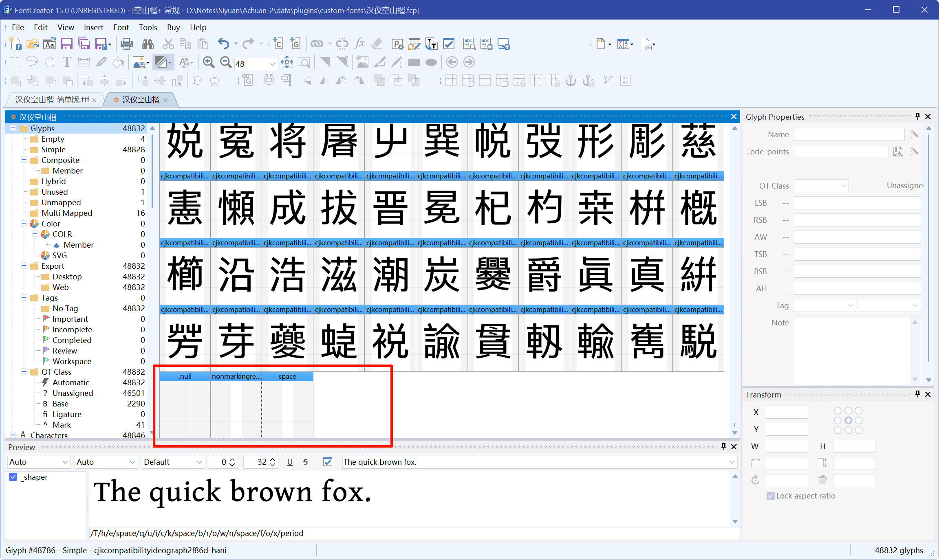Click the Save icon in the toolbar
The image size is (939, 560).
(x=66, y=44)
